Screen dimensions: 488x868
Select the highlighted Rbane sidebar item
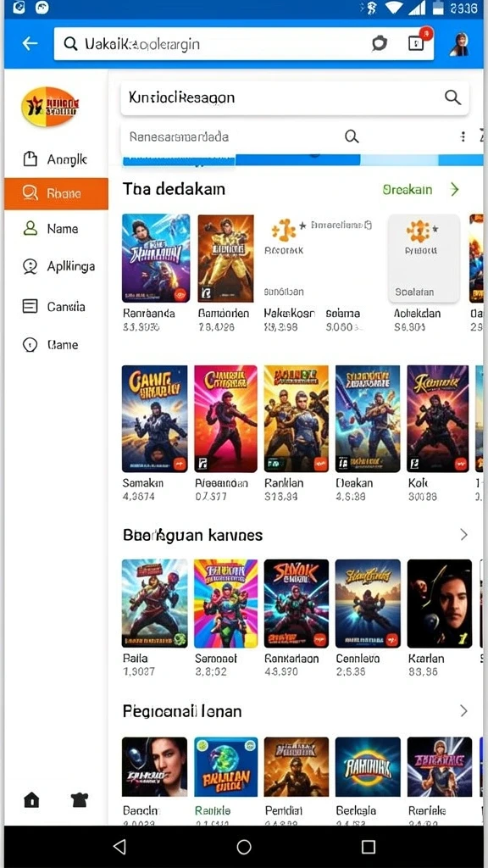(x=56, y=194)
